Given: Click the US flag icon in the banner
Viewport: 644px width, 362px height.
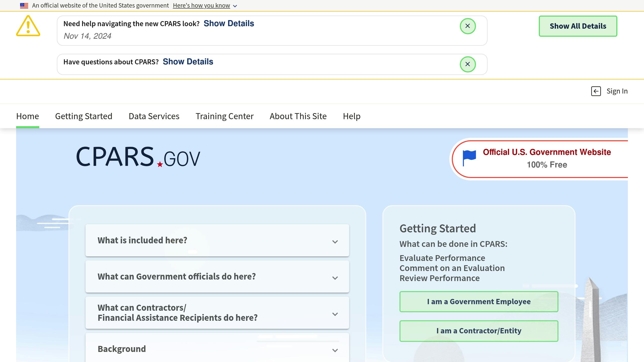Looking at the screenshot, I should point(24,6).
